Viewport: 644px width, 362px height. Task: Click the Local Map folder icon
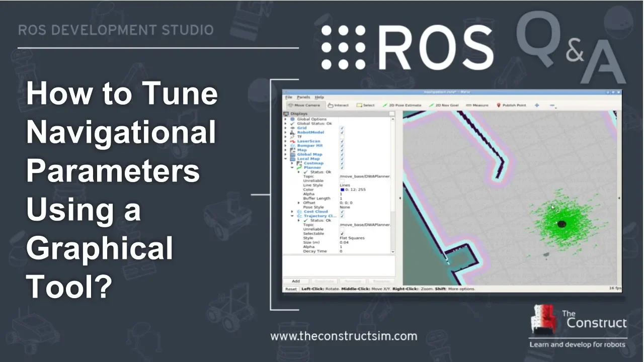[292, 159]
